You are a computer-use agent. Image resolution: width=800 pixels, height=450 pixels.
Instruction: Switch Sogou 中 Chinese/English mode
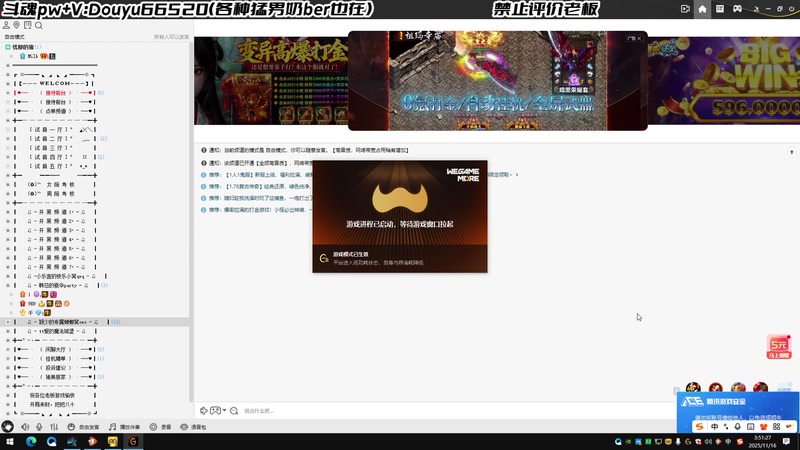[x=714, y=427]
